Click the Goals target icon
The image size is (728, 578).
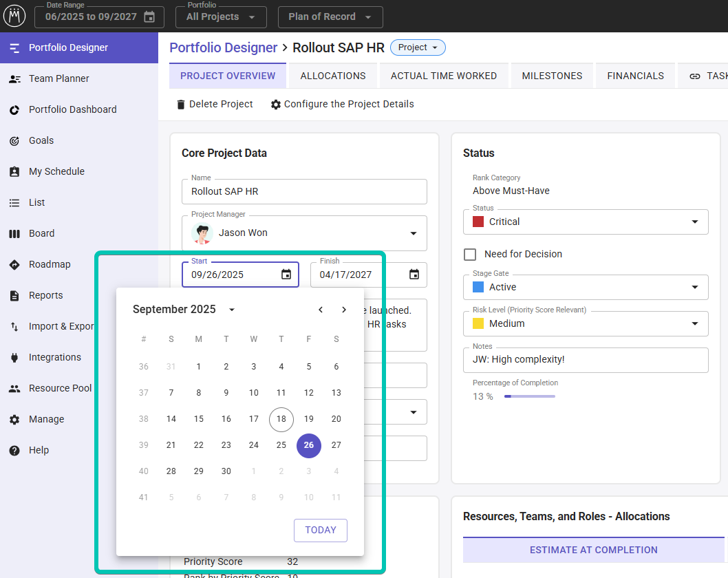(14, 140)
